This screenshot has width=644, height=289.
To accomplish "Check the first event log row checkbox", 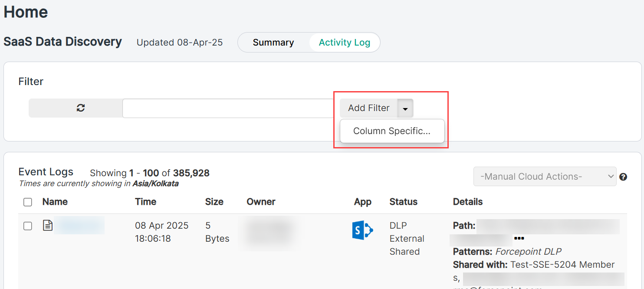I will (28, 226).
